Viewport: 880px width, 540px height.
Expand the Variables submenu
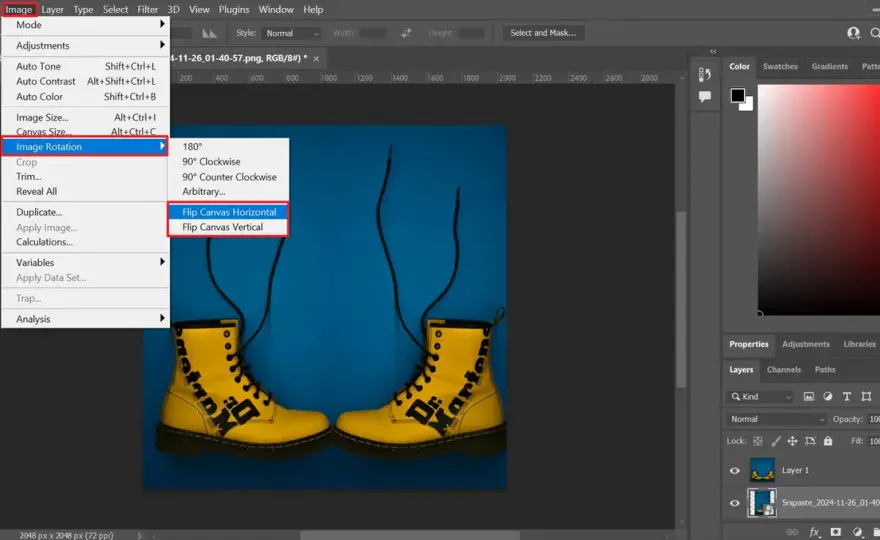pyautogui.click(x=85, y=263)
